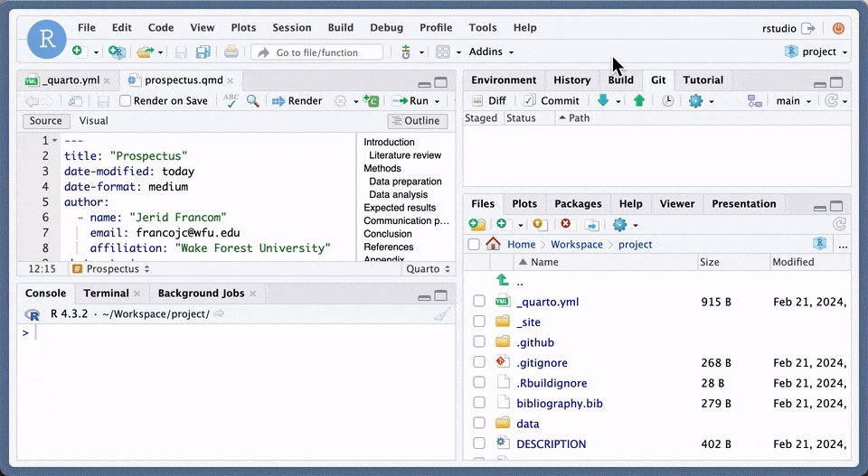Open Git commit history clock icon

(667, 101)
